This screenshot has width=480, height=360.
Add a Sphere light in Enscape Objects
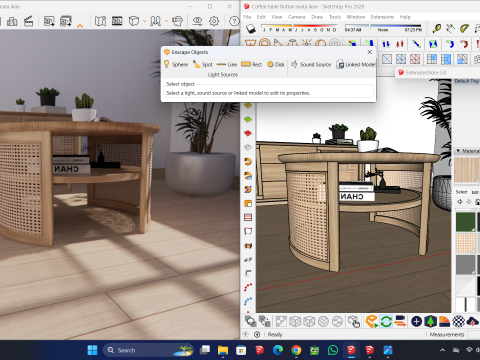click(x=176, y=64)
